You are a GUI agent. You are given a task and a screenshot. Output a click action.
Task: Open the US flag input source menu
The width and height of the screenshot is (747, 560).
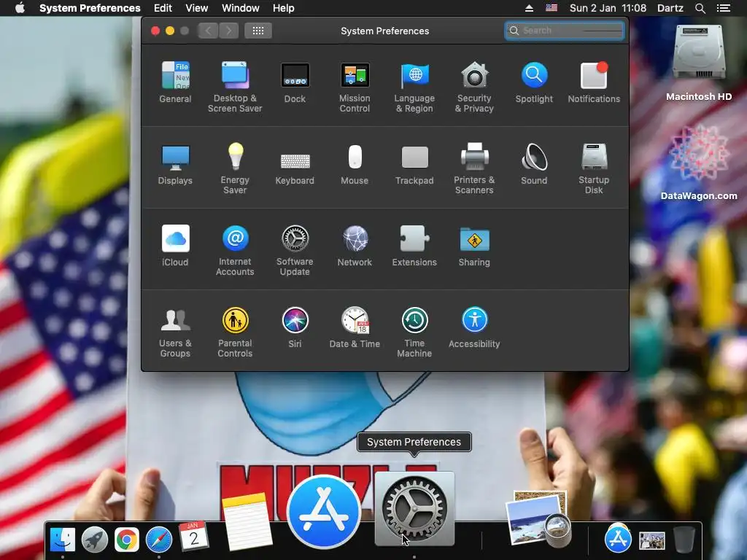tap(551, 8)
